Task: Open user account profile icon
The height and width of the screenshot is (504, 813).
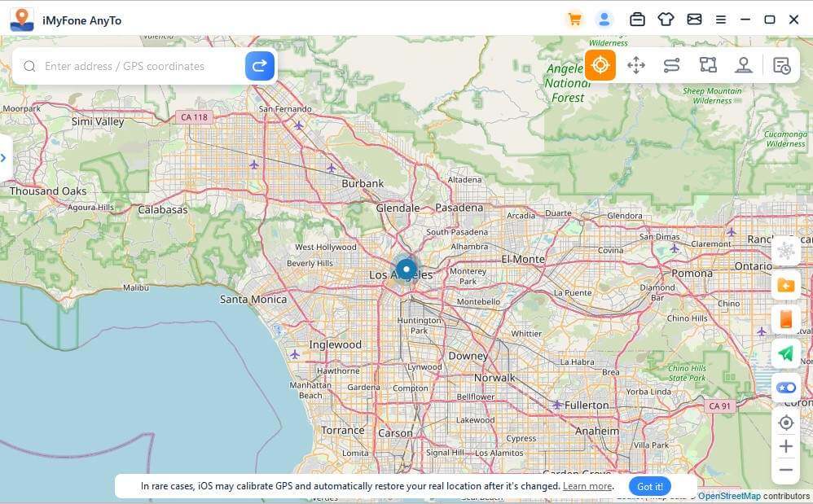Action: point(604,20)
